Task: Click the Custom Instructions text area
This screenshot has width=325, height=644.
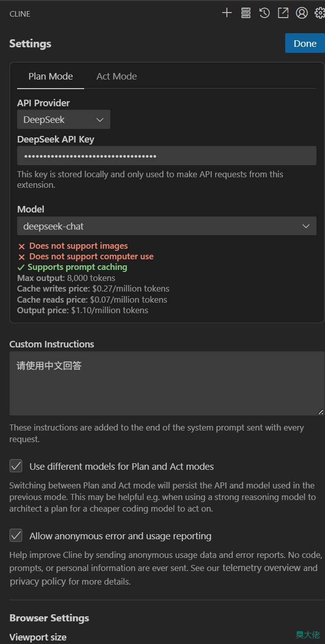Action: point(167,383)
